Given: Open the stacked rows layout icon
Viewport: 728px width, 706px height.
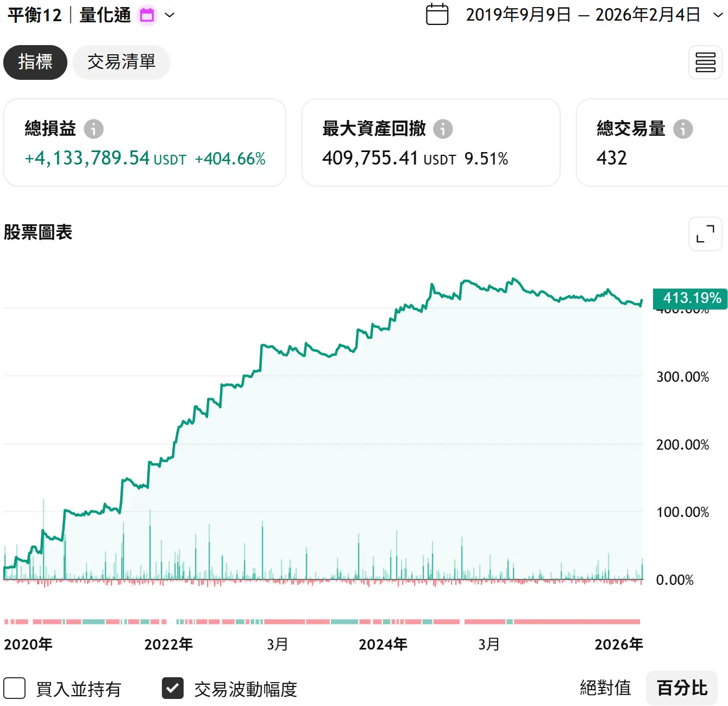Looking at the screenshot, I should click(705, 62).
